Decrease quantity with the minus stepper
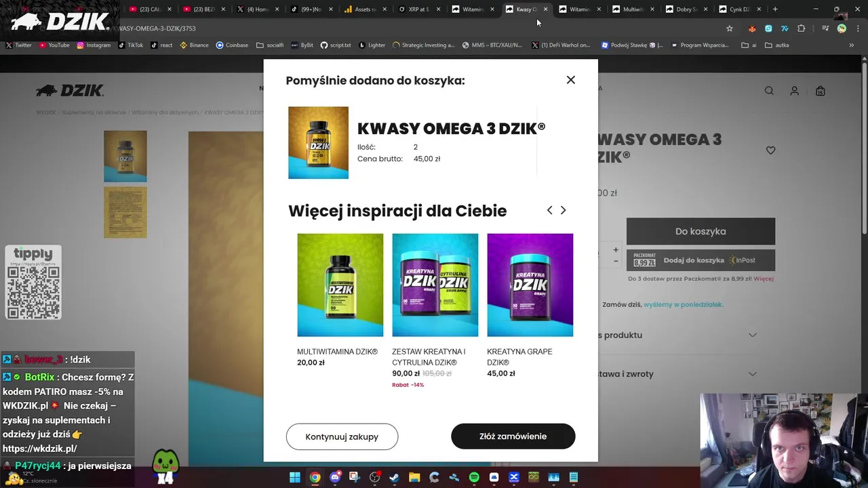 pos(616,261)
